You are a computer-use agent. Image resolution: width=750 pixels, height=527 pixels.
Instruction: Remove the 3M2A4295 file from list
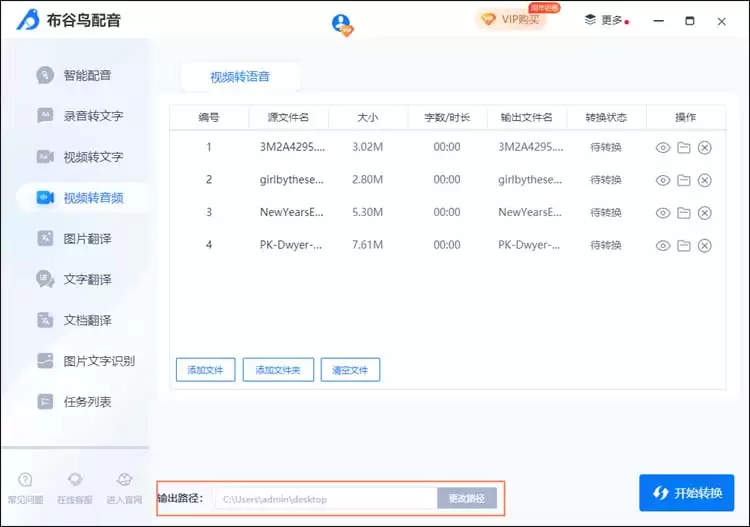pos(705,148)
